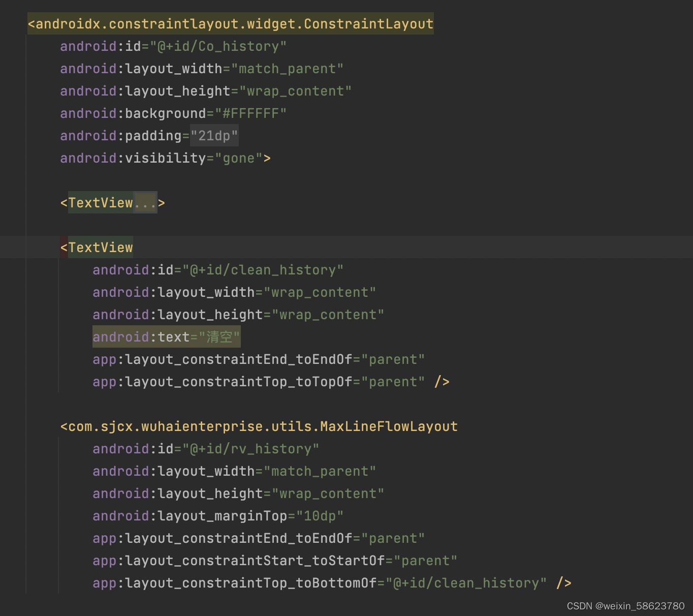The height and width of the screenshot is (616, 693).
Task: Click constraintStart_toStartOf parent line
Action: point(275,561)
